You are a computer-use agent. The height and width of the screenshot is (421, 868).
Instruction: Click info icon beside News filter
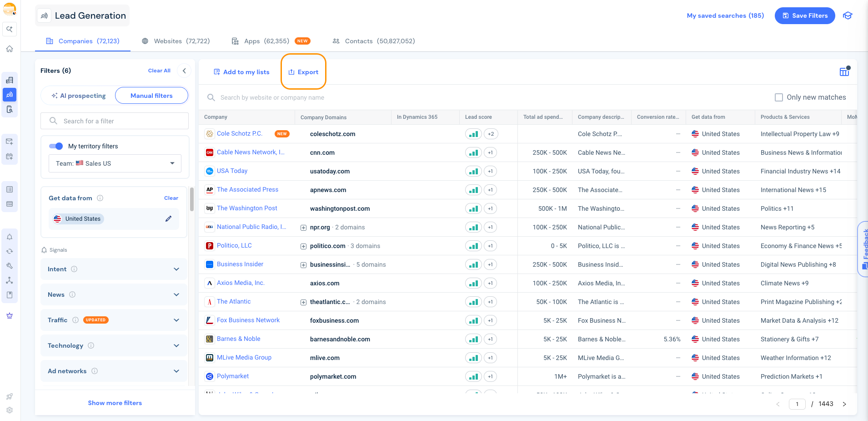click(x=72, y=294)
